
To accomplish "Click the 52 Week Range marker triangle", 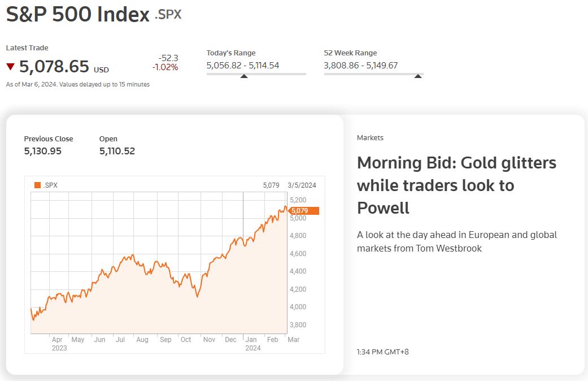I will 418,76.
